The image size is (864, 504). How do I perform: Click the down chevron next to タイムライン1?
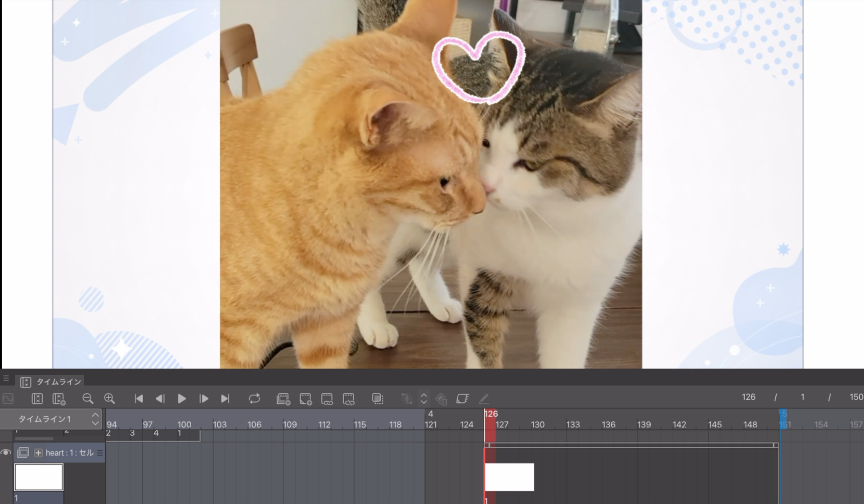(x=95, y=423)
